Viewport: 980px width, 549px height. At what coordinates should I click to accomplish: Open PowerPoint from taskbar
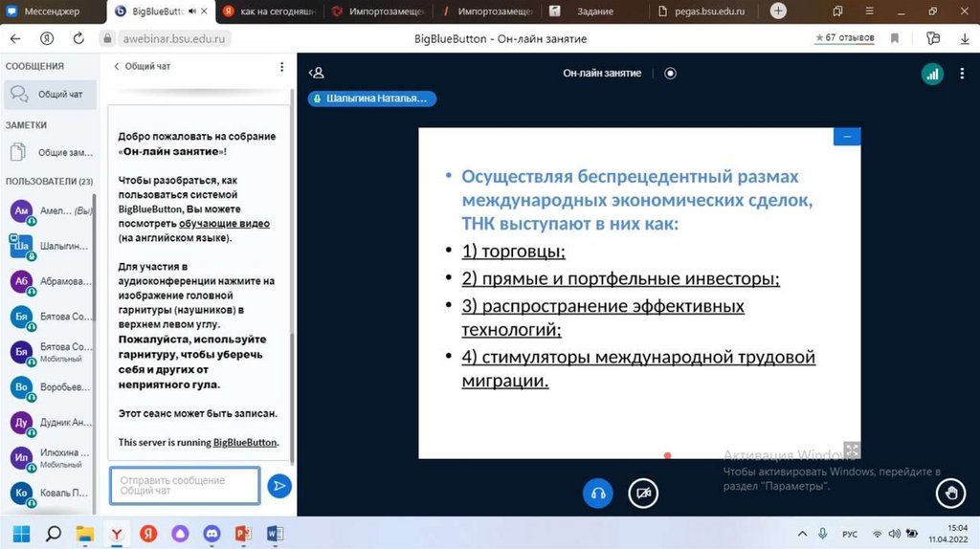(x=243, y=534)
